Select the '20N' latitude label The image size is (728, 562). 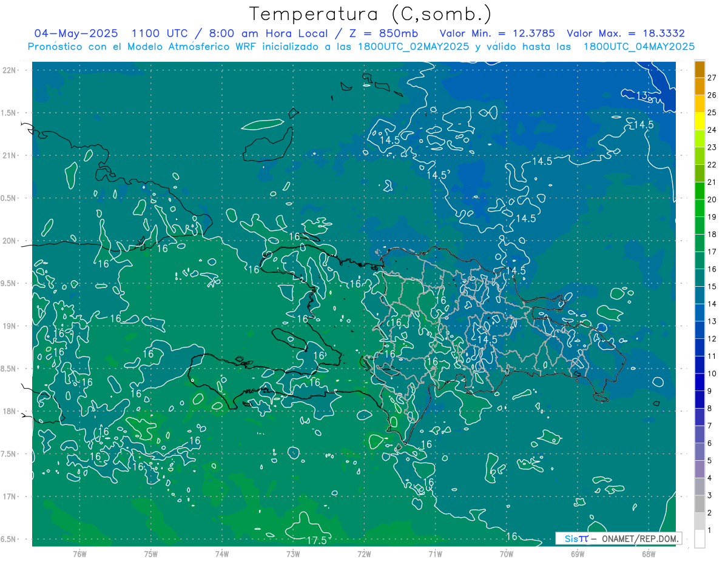coord(9,241)
